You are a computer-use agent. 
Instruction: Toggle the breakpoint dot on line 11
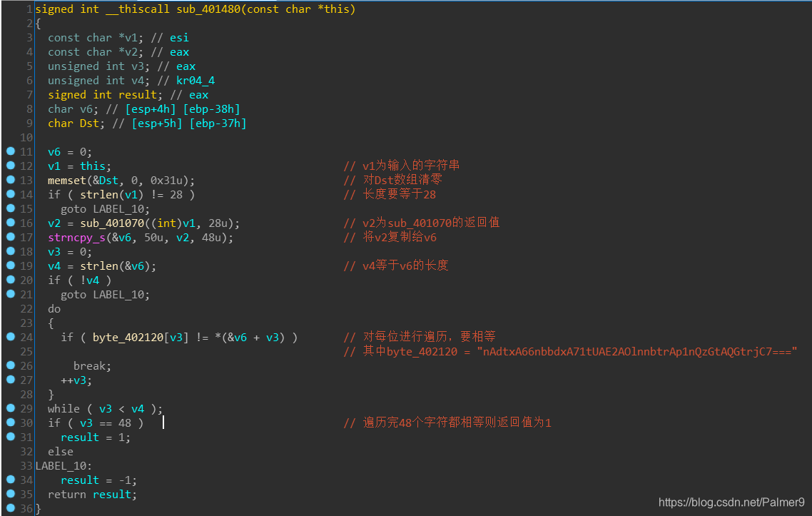[11, 151]
